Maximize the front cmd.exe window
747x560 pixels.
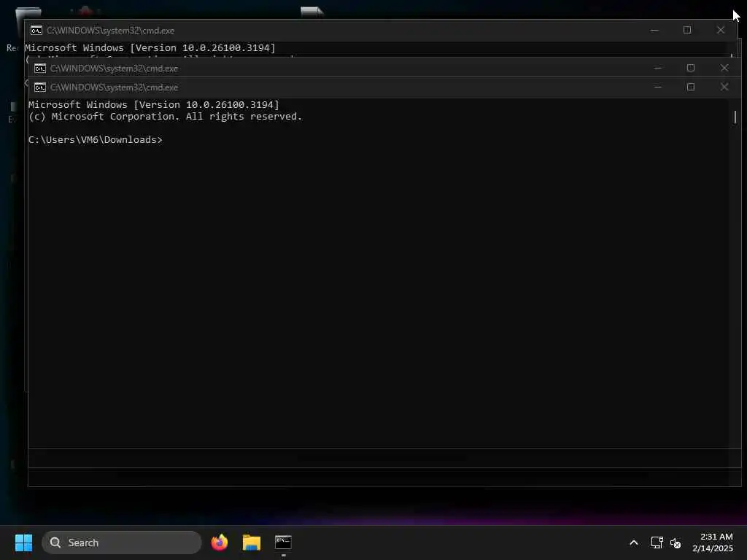coord(691,87)
